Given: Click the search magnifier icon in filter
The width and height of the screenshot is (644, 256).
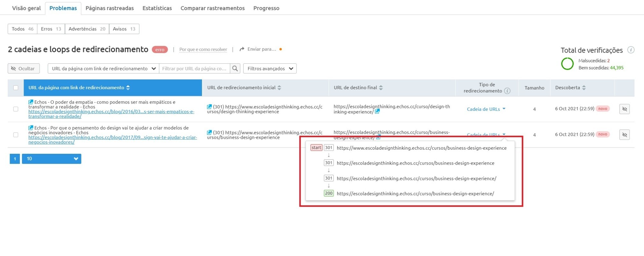Looking at the screenshot, I should [x=235, y=68].
